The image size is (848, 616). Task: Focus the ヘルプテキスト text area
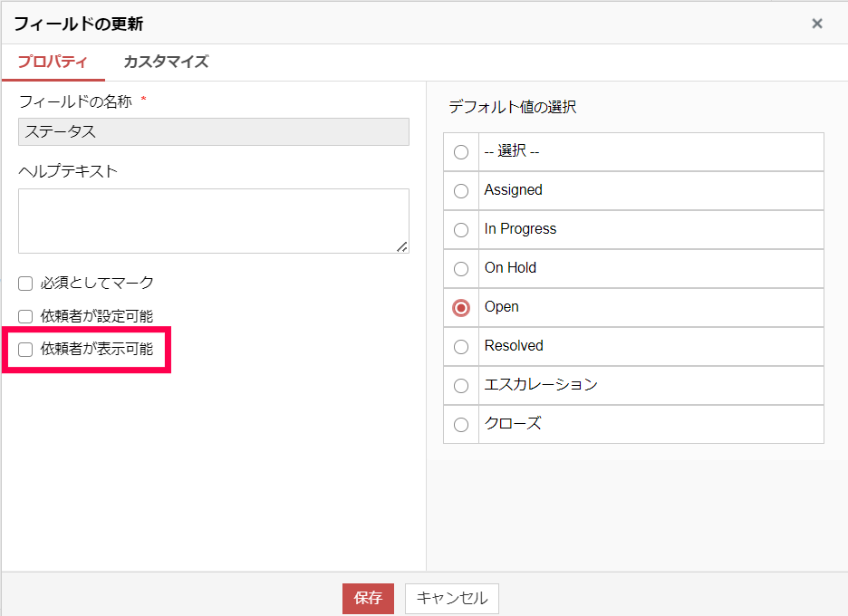tap(214, 221)
